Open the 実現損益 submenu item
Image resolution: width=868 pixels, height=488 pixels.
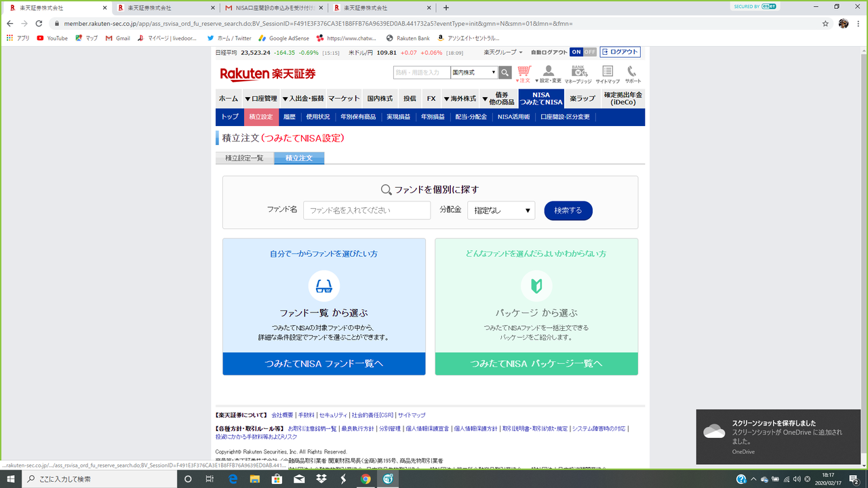(399, 117)
